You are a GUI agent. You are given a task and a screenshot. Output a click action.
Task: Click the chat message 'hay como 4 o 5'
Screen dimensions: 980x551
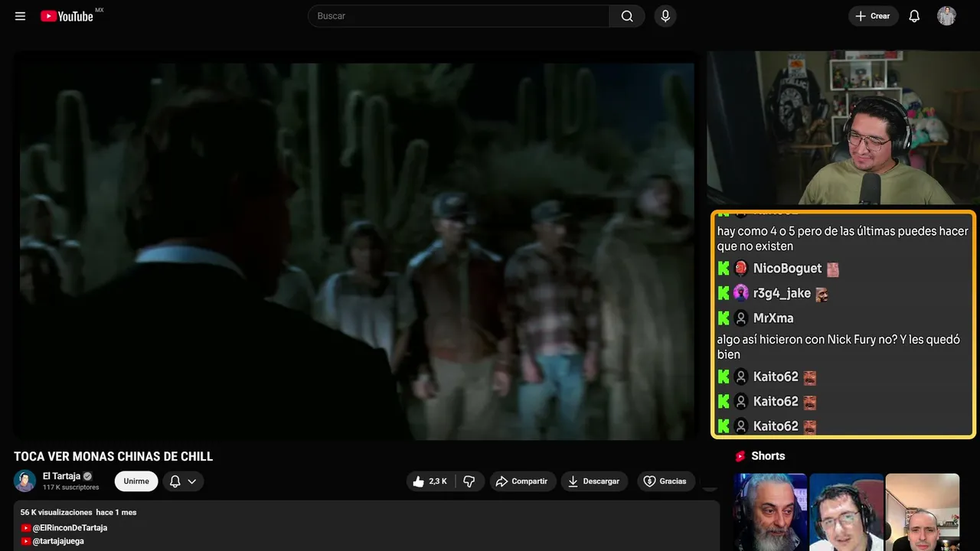tap(843, 239)
